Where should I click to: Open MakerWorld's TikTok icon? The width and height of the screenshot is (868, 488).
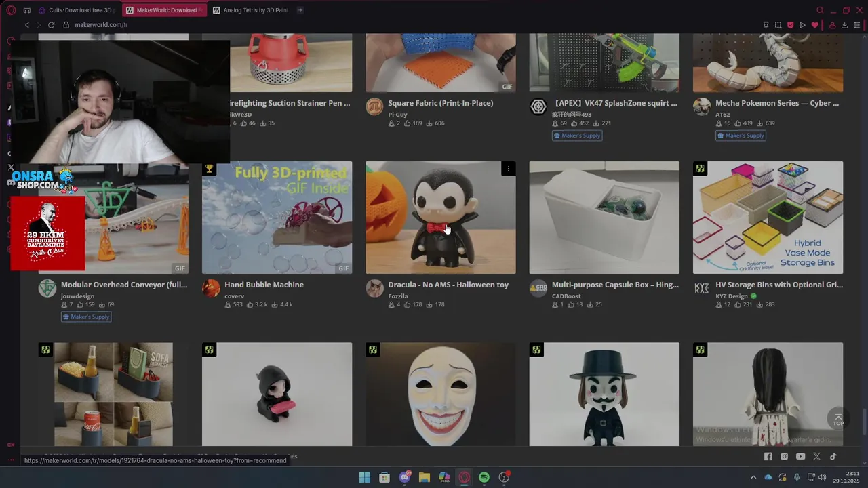[x=833, y=457]
